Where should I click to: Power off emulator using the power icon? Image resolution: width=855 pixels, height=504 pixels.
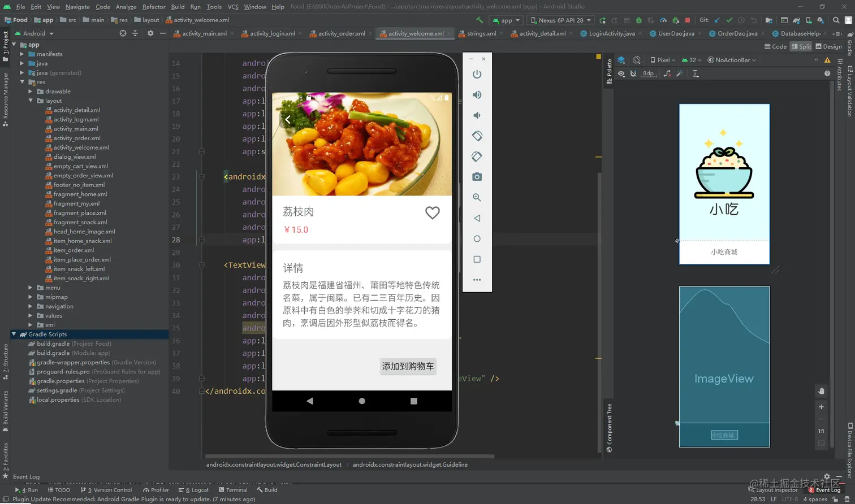click(x=477, y=74)
